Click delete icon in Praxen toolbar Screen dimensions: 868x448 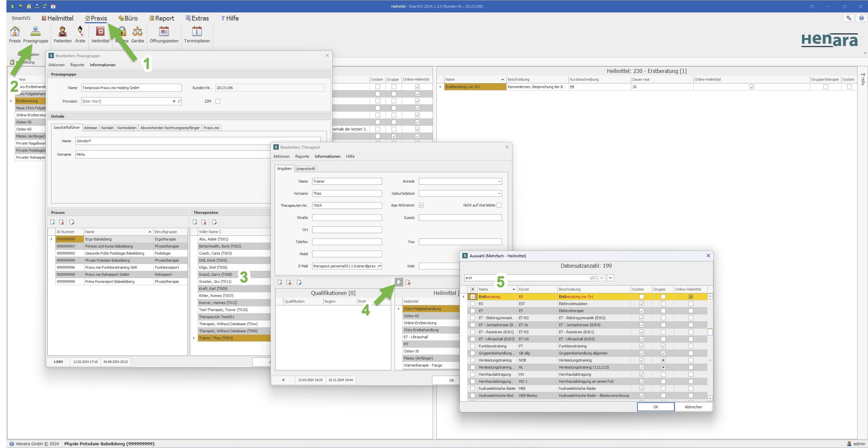62,222
